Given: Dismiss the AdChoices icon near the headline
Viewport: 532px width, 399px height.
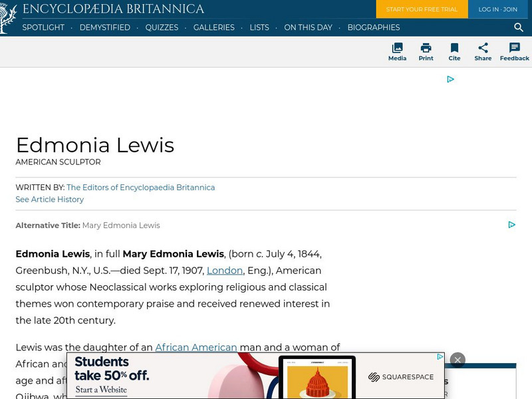Looking at the screenshot, I should [x=511, y=225].
